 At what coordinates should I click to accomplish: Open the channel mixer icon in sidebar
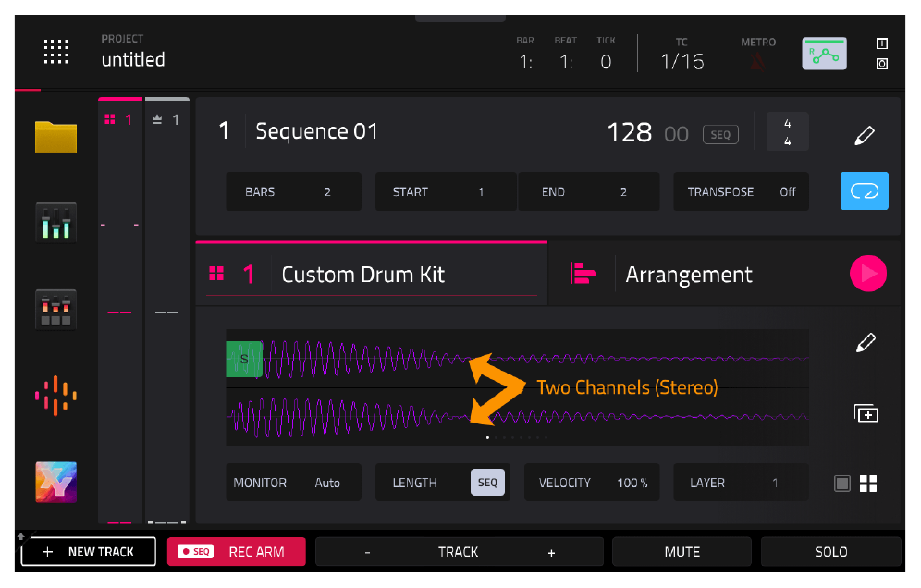click(55, 223)
